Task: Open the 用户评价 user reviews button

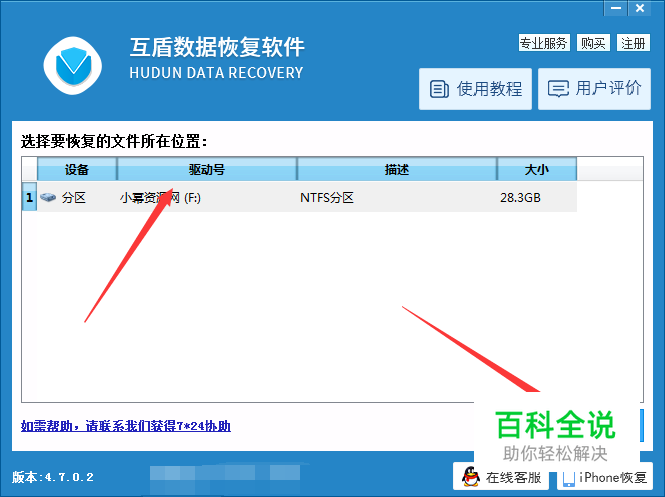Action: pos(594,89)
